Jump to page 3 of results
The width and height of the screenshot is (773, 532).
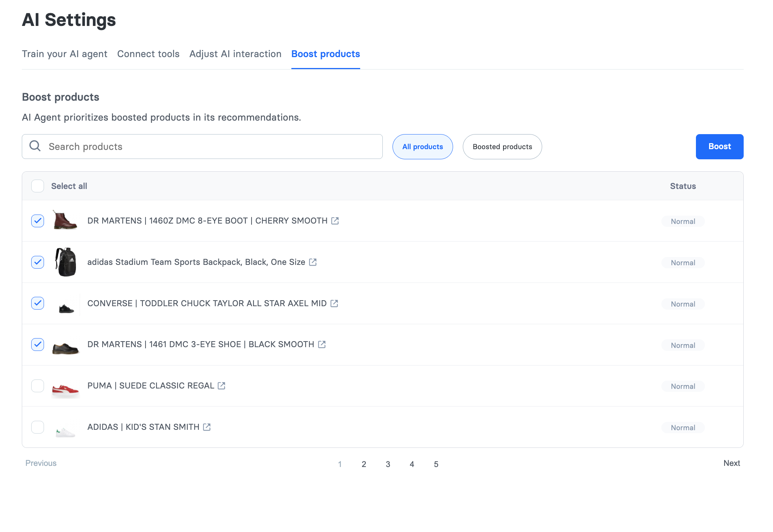click(x=388, y=464)
